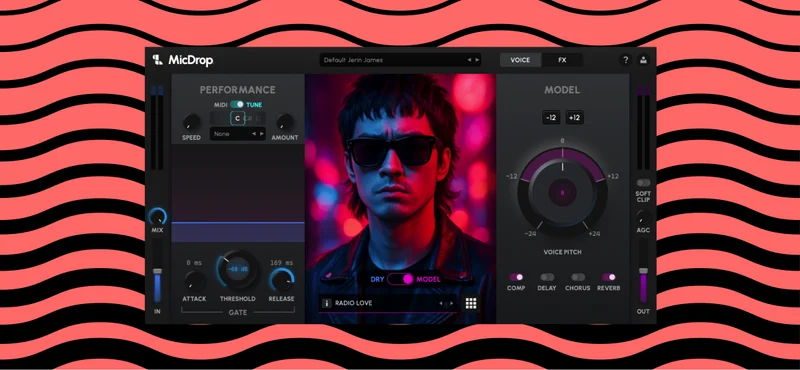The width and height of the screenshot is (800, 370).
Task: Click the +12 pitch shift button
Action: click(574, 117)
